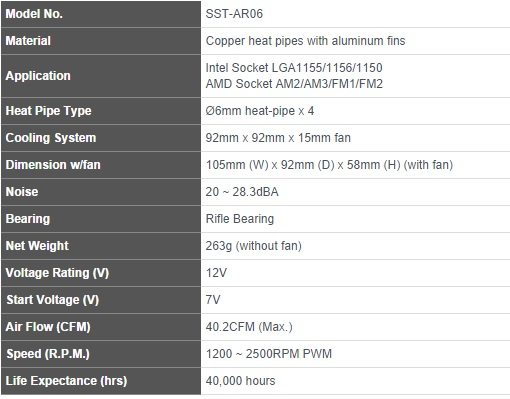
Task: Select the Ø6mm heat-pipe x 4 value
Action: pyautogui.click(x=260, y=111)
